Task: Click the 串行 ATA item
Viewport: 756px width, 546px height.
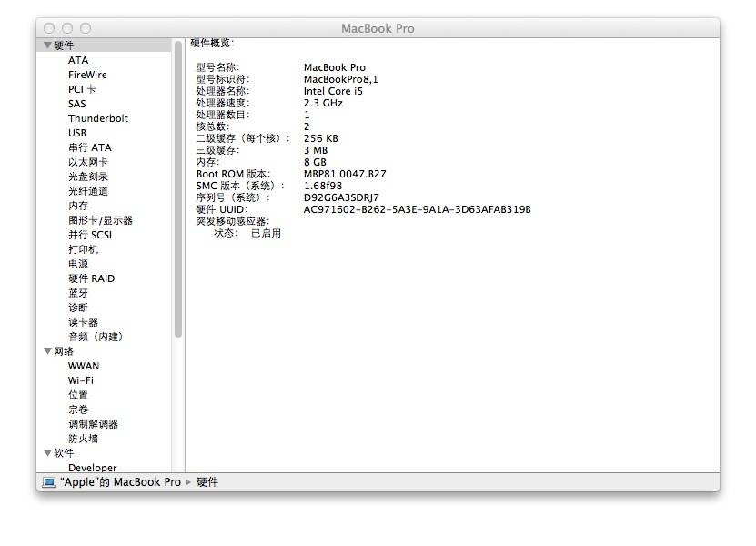Action: coord(89,147)
